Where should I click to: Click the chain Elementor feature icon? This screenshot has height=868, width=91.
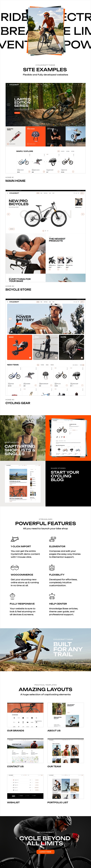pyautogui.click(x=52, y=539)
